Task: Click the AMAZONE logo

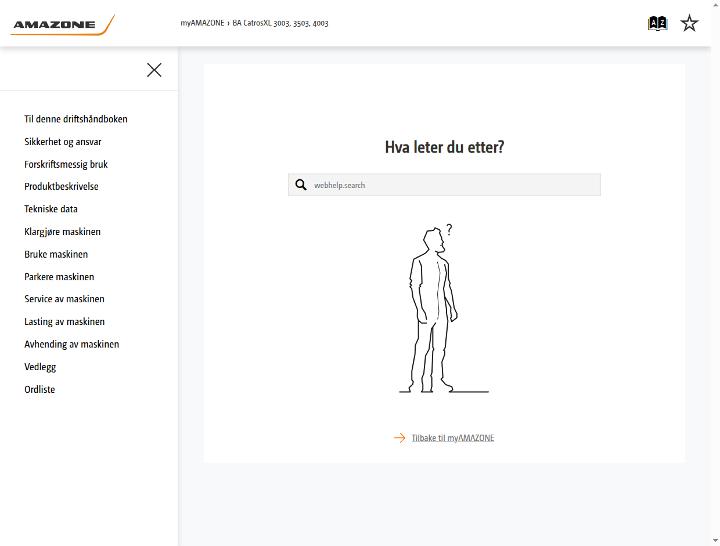Action: pos(62,24)
